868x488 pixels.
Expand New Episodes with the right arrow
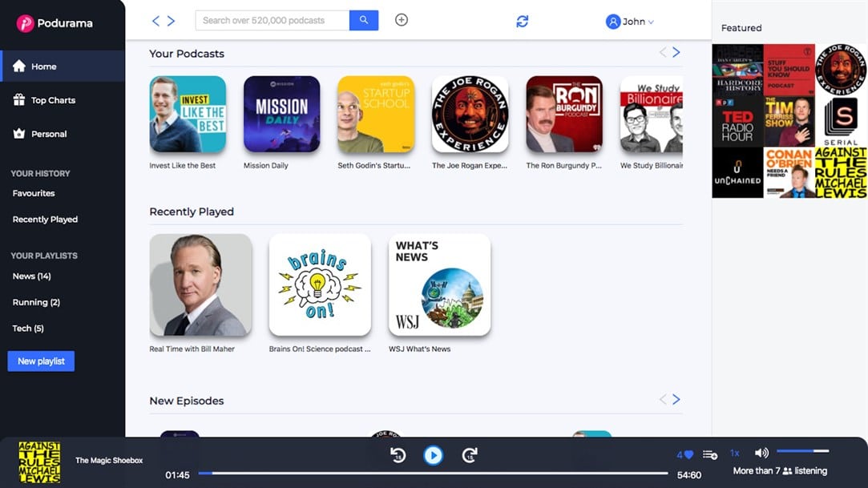676,398
